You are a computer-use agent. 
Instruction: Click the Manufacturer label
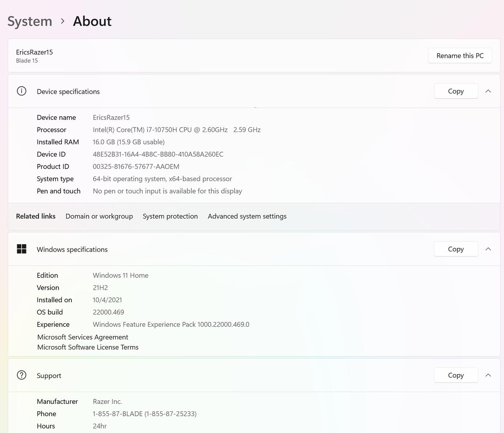click(57, 402)
